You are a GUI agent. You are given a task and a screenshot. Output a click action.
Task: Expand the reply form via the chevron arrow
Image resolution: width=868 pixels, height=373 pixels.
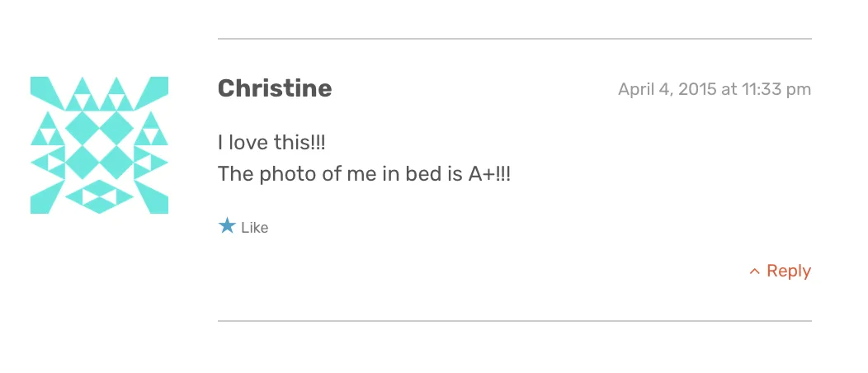click(754, 271)
